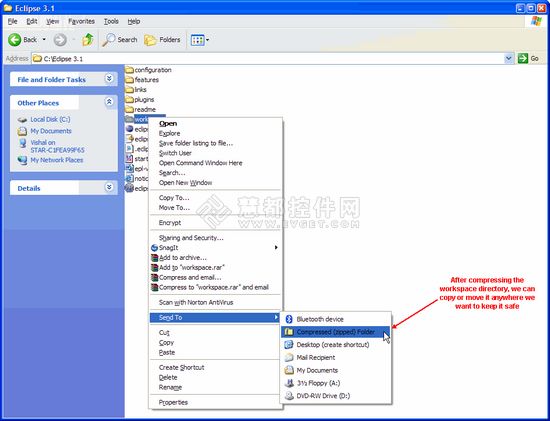
Task: Open the View menu
Action: pos(53,21)
